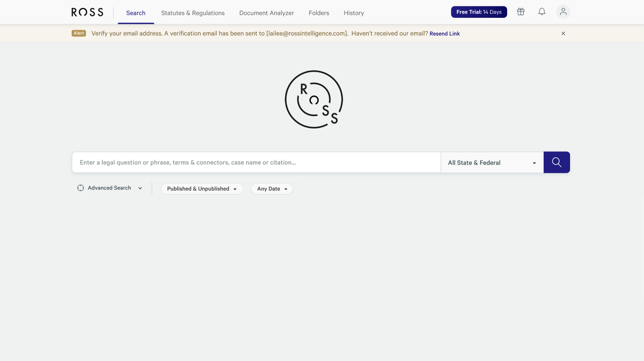This screenshot has height=361, width=644.
Task: Open the Published & Unpublished filter dropdown
Action: click(x=202, y=189)
